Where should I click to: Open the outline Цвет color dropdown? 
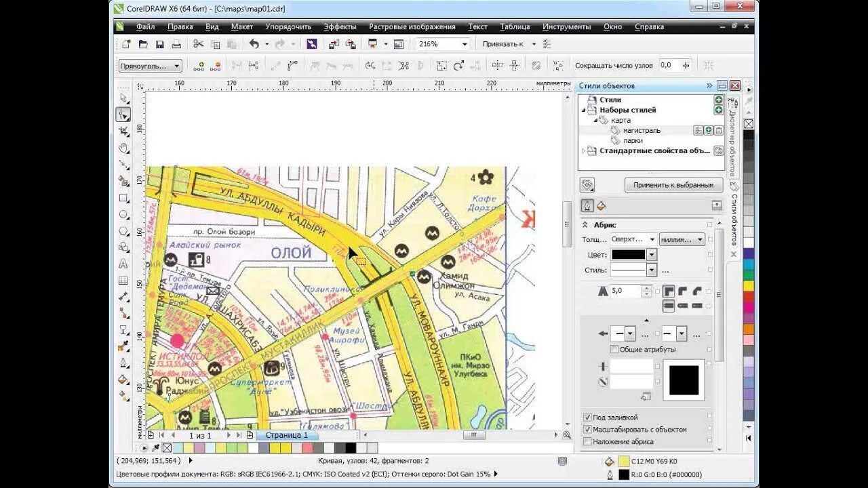click(652, 255)
